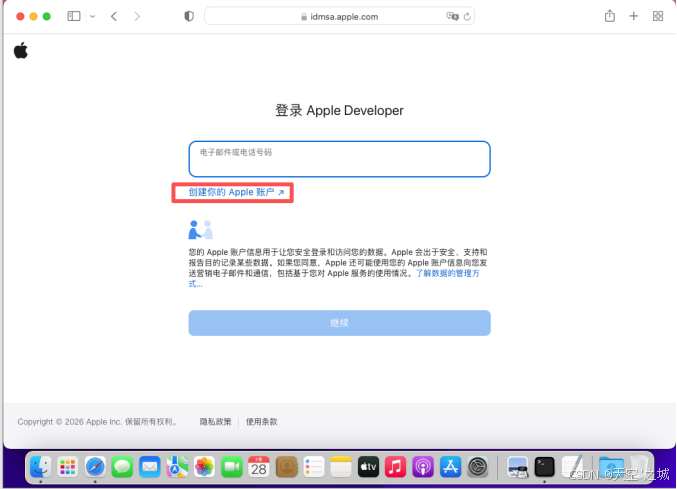Select the 登录 Apple Developer heading text
677x489 pixels.
pyautogui.click(x=339, y=110)
